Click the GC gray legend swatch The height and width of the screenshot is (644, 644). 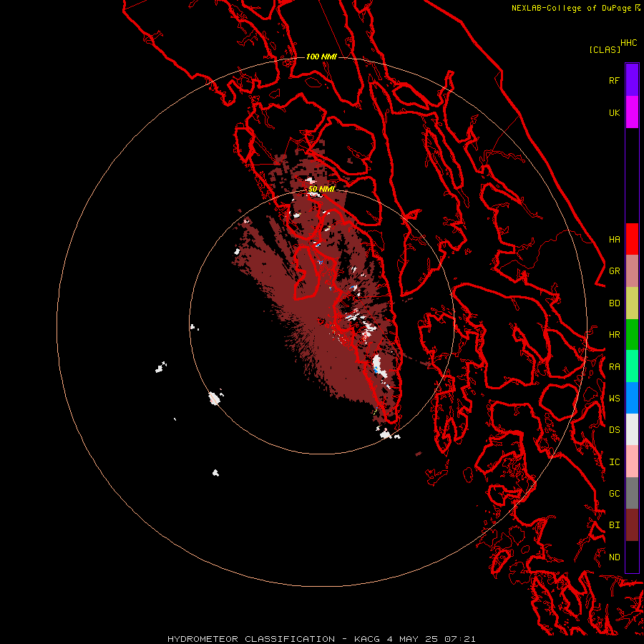tap(632, 493)
